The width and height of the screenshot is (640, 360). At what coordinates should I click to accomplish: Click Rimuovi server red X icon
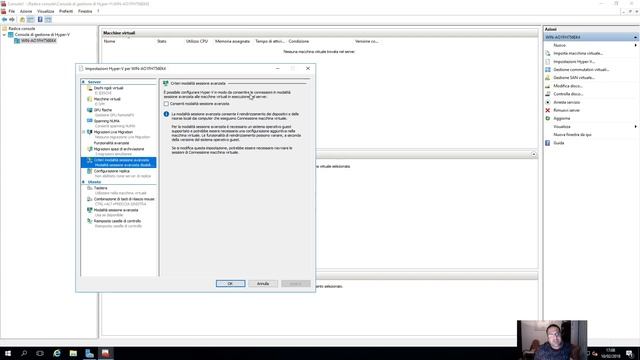coord(548,110)
